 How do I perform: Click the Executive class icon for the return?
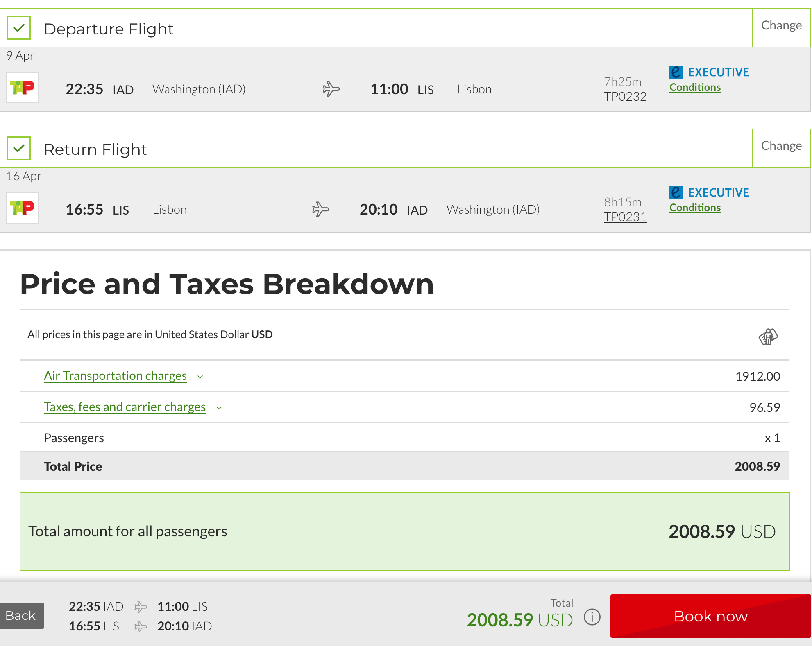[676, 192]
